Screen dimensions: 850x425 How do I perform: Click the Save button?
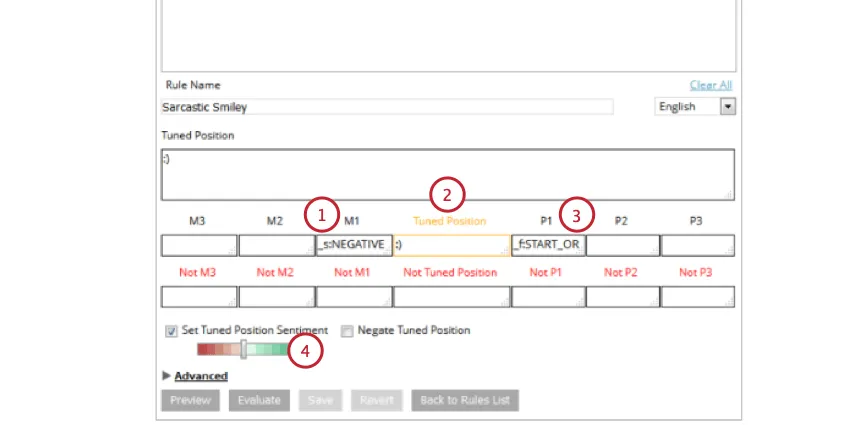320,401
